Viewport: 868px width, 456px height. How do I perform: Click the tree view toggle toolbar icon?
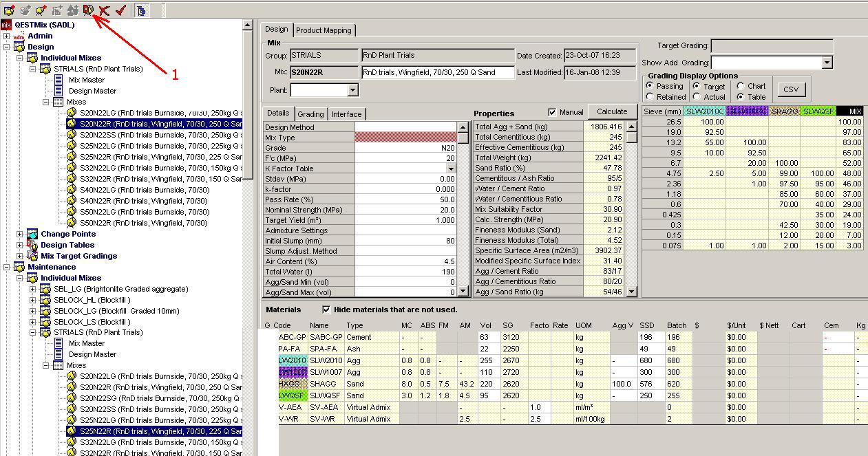[x=140, y=10]
